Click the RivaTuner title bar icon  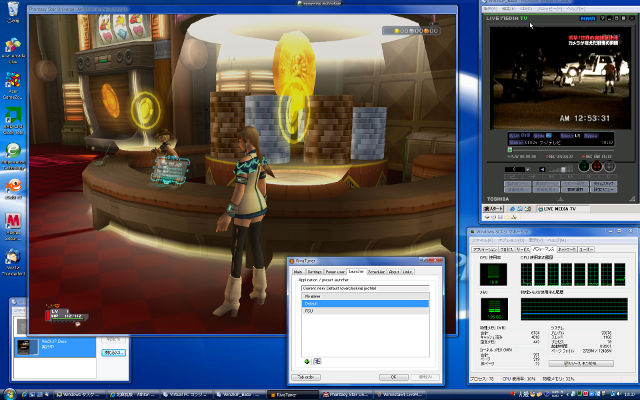click(291, 261)
